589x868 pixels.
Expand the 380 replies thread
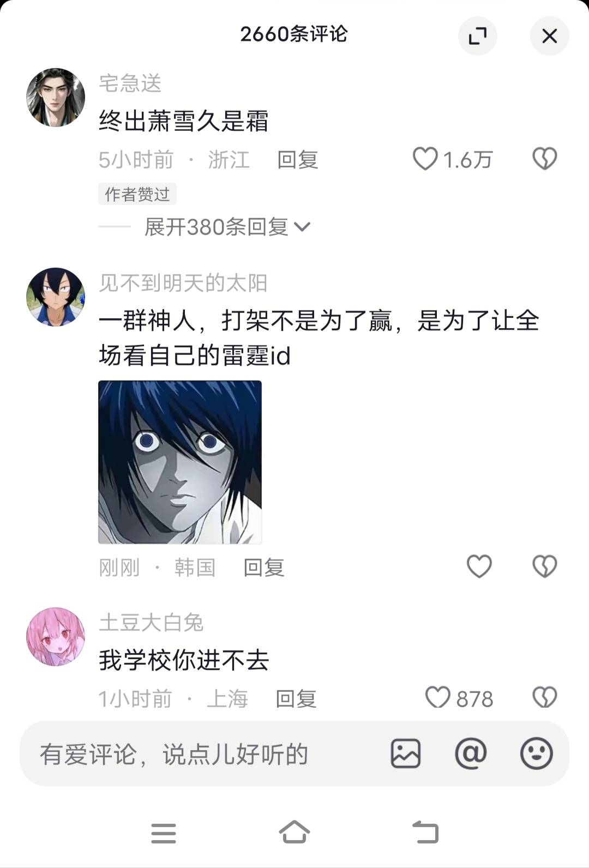(x=227, y=227)
